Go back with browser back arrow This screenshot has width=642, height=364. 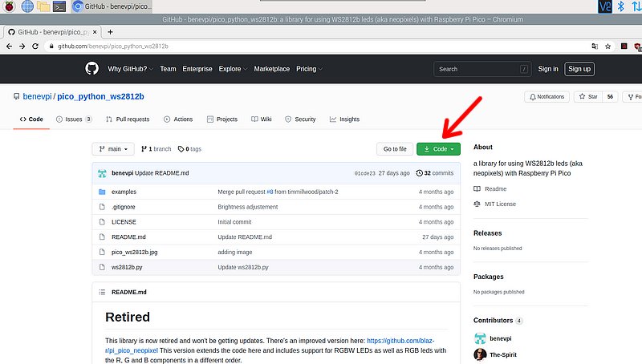[x=9, y=47]
